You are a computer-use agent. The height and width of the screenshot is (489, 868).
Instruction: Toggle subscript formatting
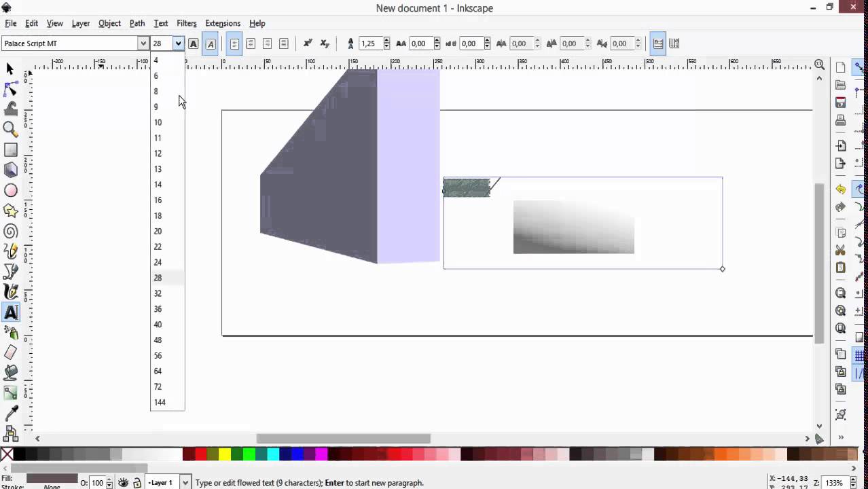325,43
